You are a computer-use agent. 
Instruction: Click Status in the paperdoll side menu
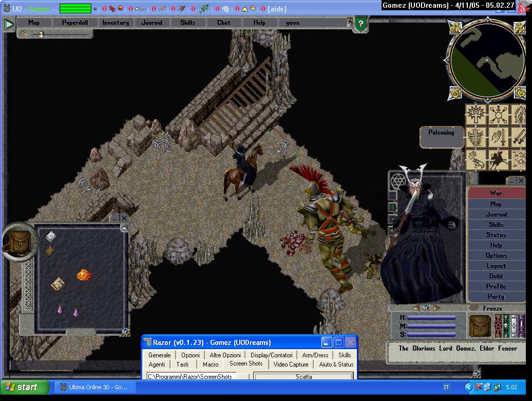(x=497, y=234)
